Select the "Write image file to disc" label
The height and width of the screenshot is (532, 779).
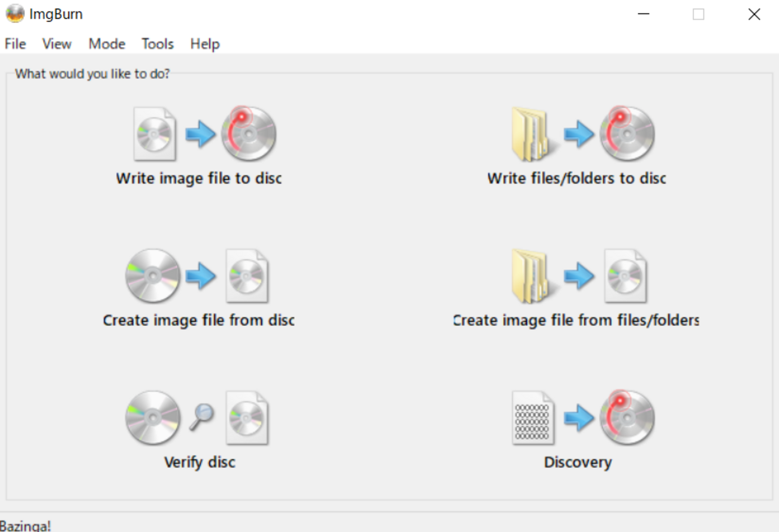click(x=199, y=179)
